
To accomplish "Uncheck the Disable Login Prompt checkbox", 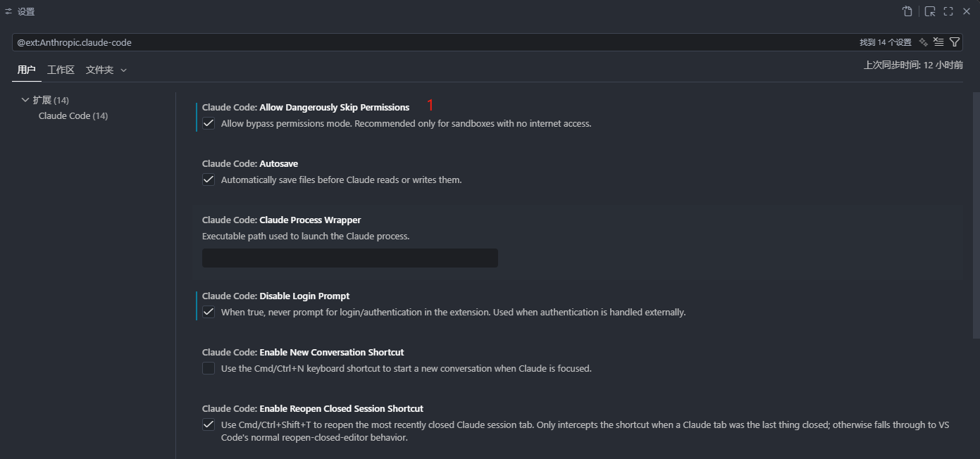I will click(209, 312).
